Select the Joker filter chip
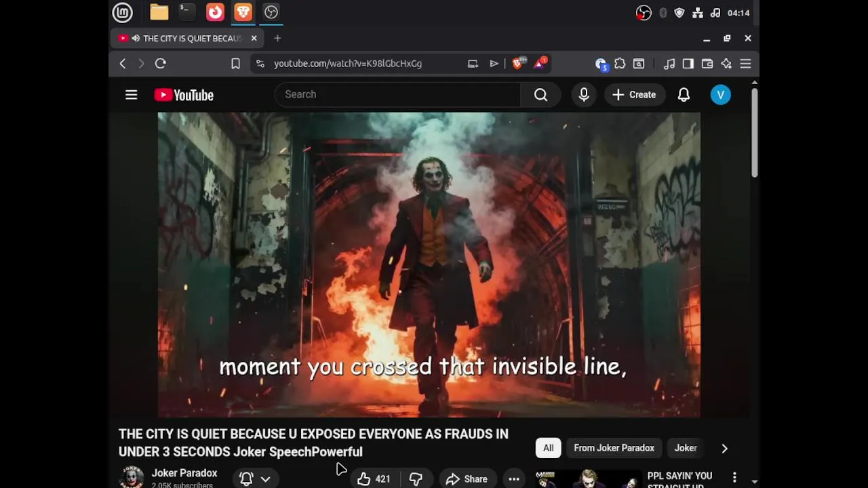This screenshot has height=488, width=868. point(686,448)
